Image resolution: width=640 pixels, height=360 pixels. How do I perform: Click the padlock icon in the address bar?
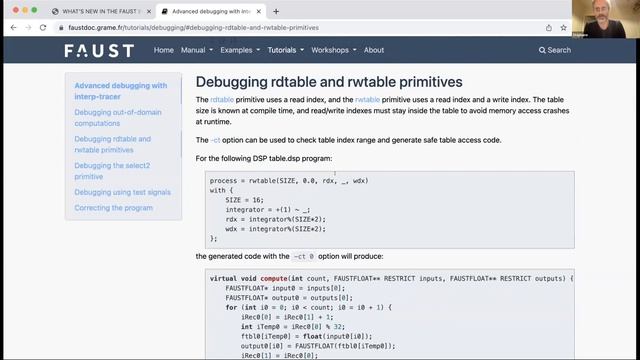[x=61, y=28]
